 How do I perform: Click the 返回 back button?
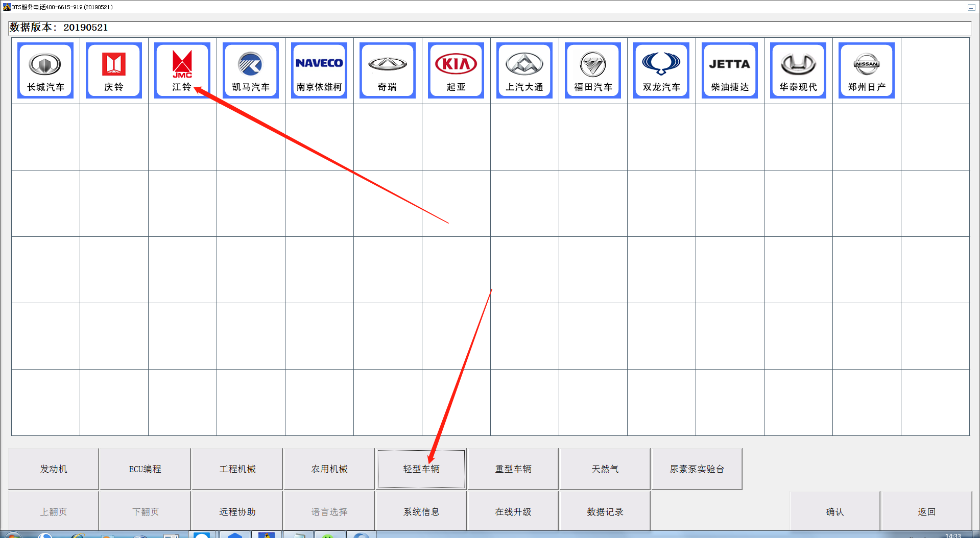click(x=927, y=511)
